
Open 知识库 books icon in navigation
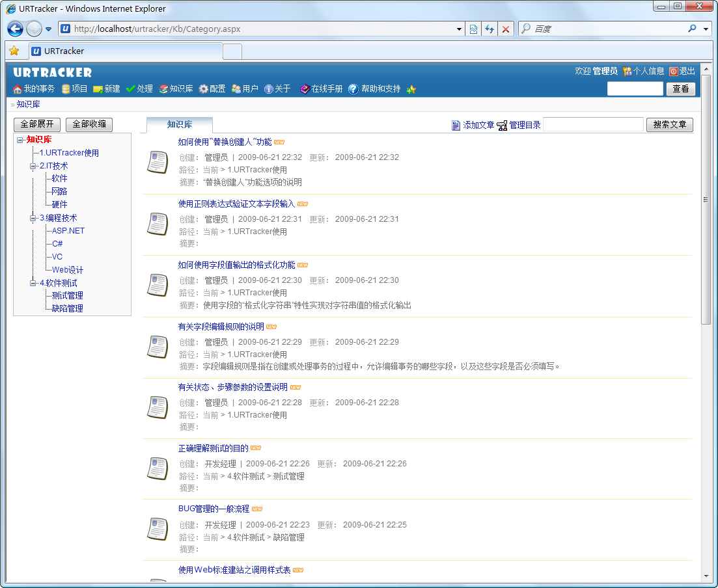[x=163, y=88]
